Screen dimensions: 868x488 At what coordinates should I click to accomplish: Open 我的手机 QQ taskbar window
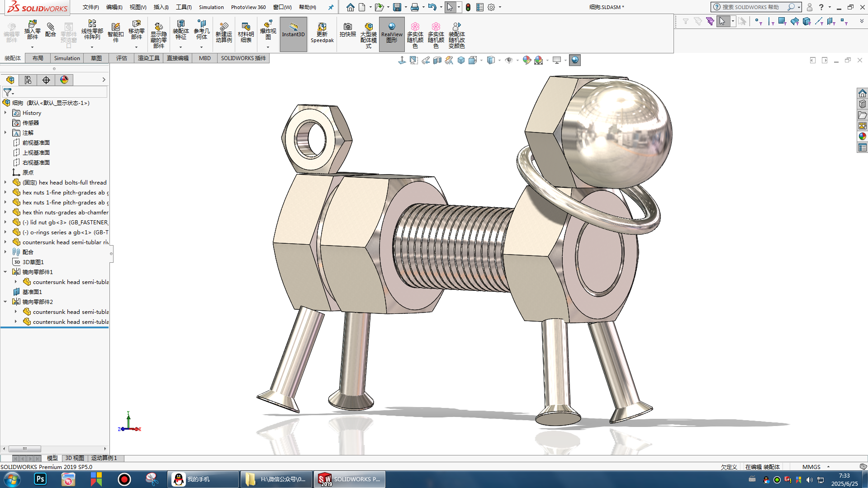click(203, 479)
